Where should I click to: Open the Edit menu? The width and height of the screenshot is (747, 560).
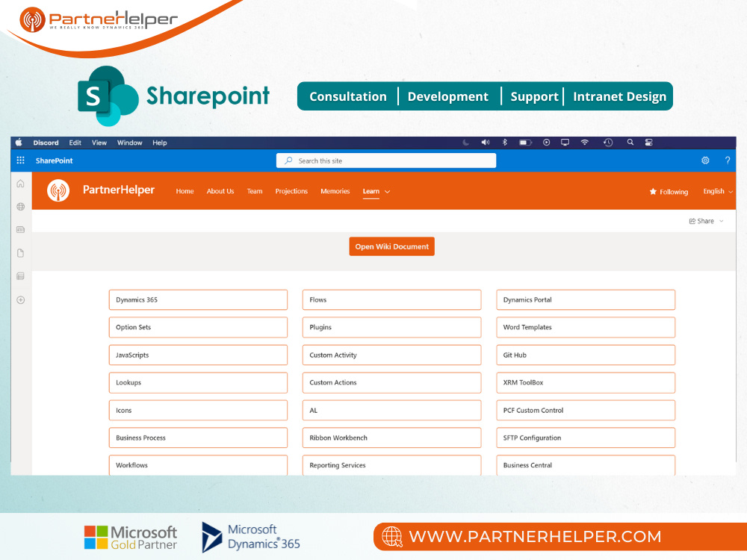[x=75, y=143]
